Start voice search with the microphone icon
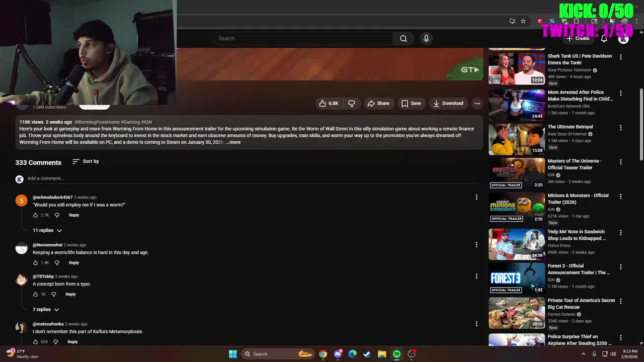The image size is (644, 362). [426, 38]
